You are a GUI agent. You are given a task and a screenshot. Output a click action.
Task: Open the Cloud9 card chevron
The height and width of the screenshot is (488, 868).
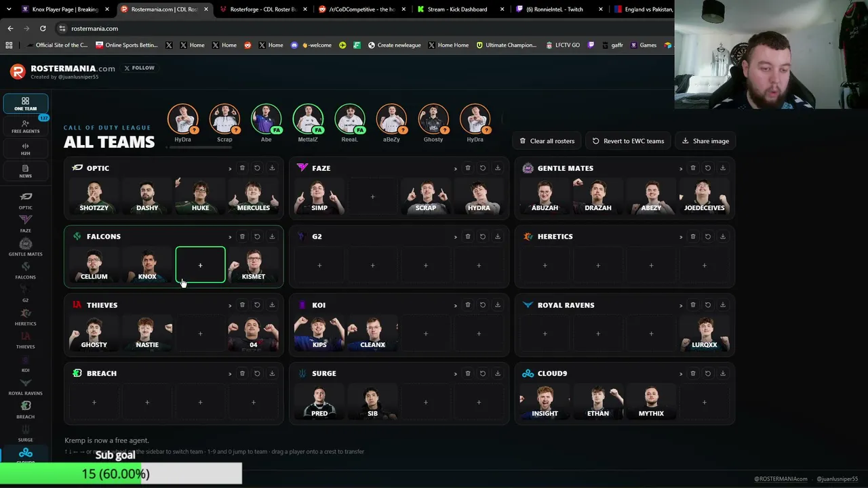pos(681,373)
